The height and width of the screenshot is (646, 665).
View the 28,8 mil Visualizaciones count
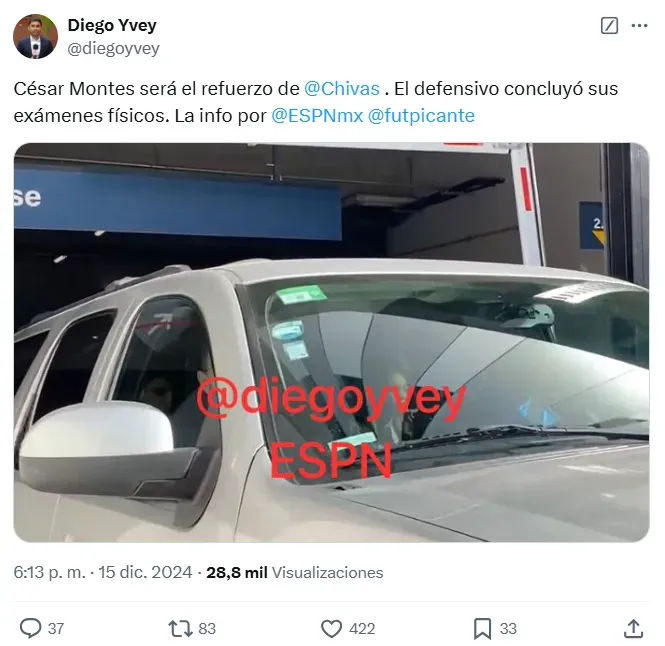295,573
